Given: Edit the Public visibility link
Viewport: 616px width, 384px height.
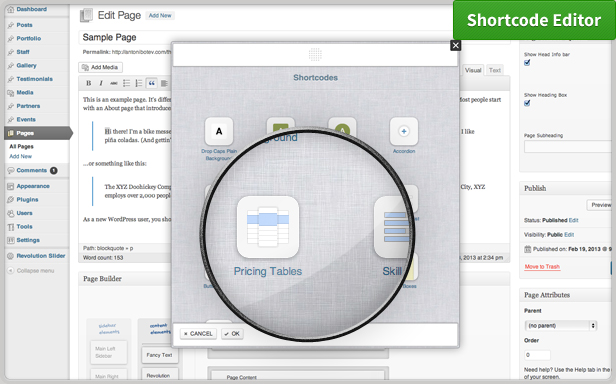Looking at the screenshot, I should click(569, 235).
